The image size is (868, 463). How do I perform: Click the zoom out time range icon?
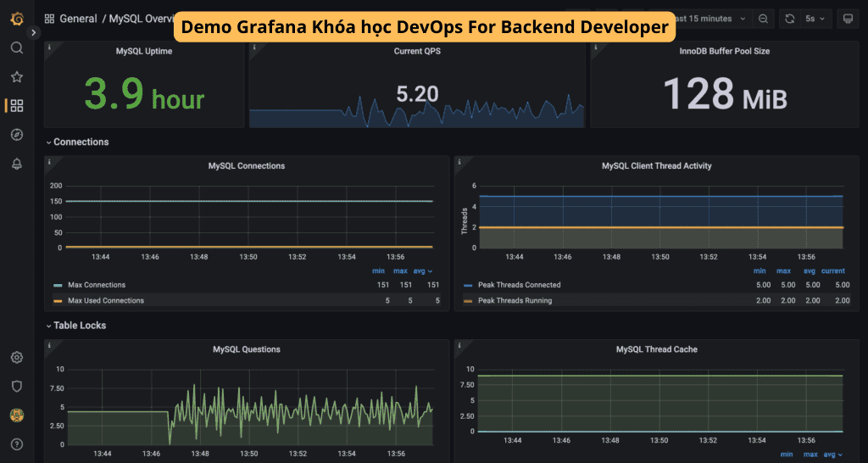coord(763,19)
